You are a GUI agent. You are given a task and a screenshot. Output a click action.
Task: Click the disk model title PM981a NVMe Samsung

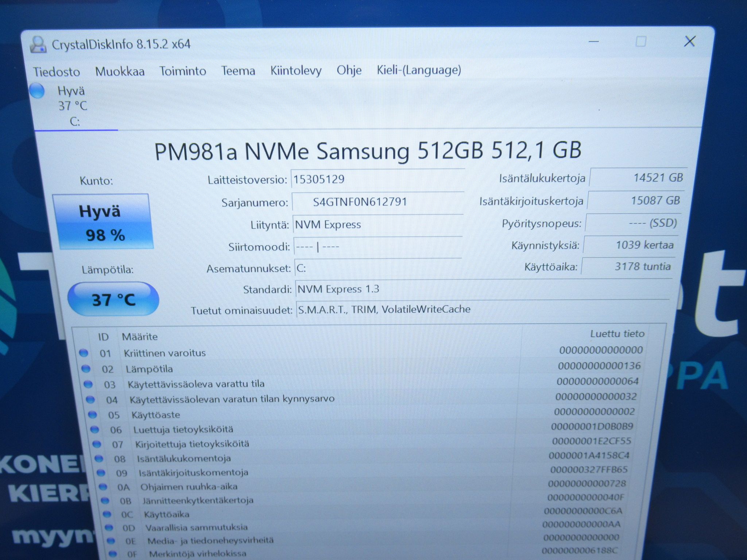point(368,151)
